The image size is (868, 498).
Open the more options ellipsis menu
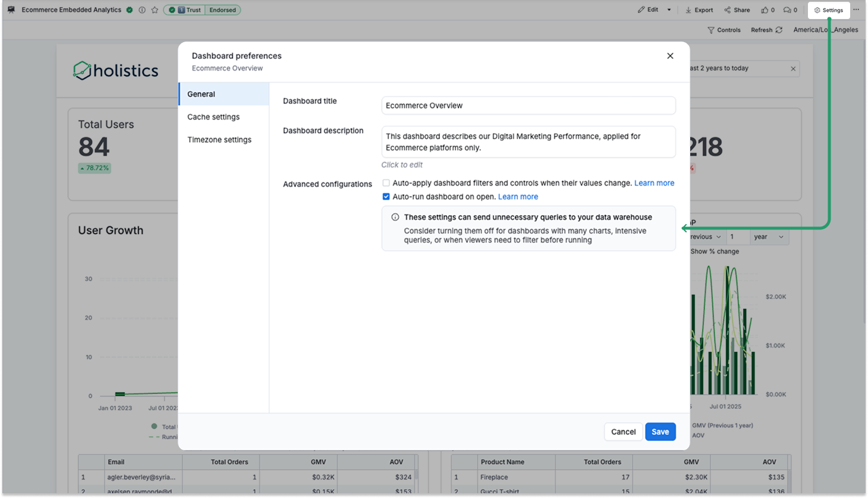[855, 10]
